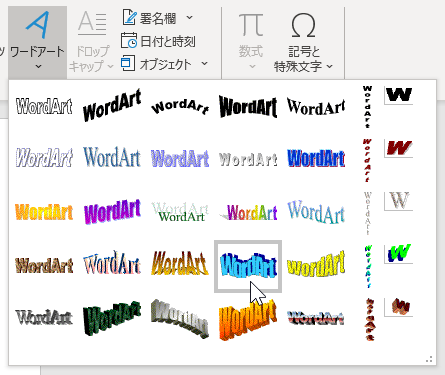Open the 署名欄 dropdown arrow

pyautogui.click(x=189, y=17)
